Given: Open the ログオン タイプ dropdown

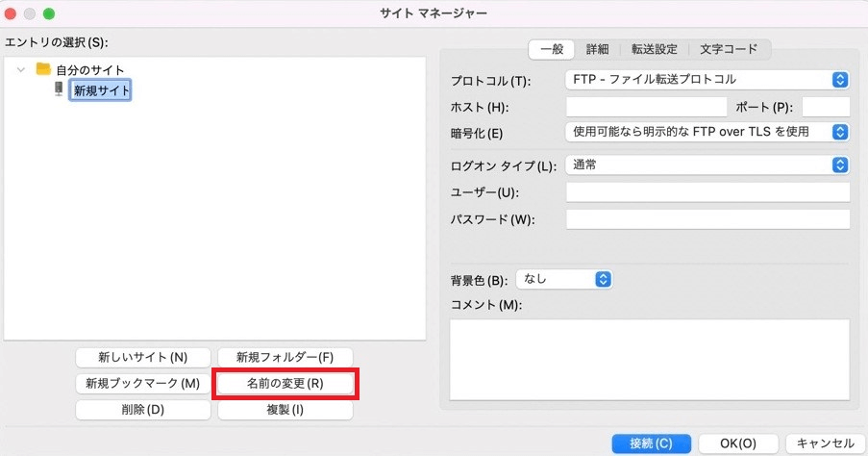Looking at the screenshot, I should pyautogui.click(x=707, y=165).
